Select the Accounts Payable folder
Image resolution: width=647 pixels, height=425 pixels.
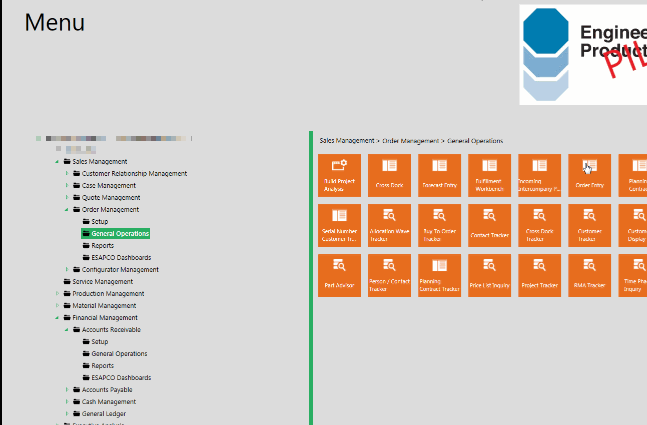click(103, 389)
